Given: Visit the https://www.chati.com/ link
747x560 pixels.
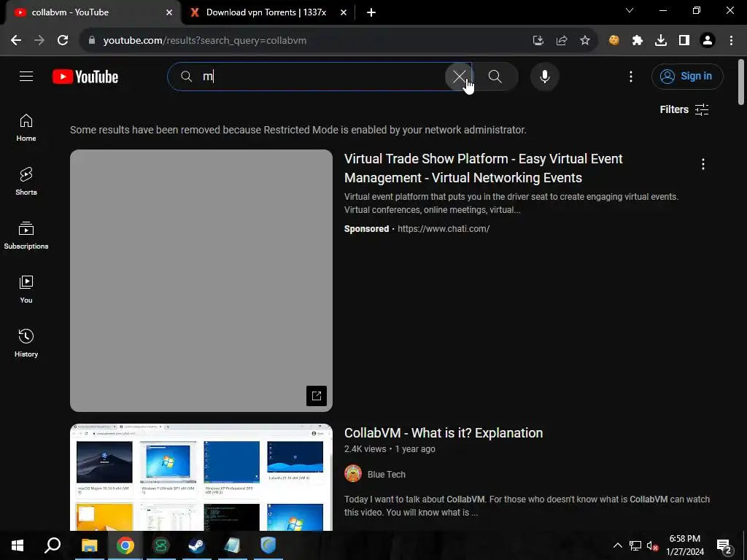Looking at the screenshot, I should tap(444, 229).
